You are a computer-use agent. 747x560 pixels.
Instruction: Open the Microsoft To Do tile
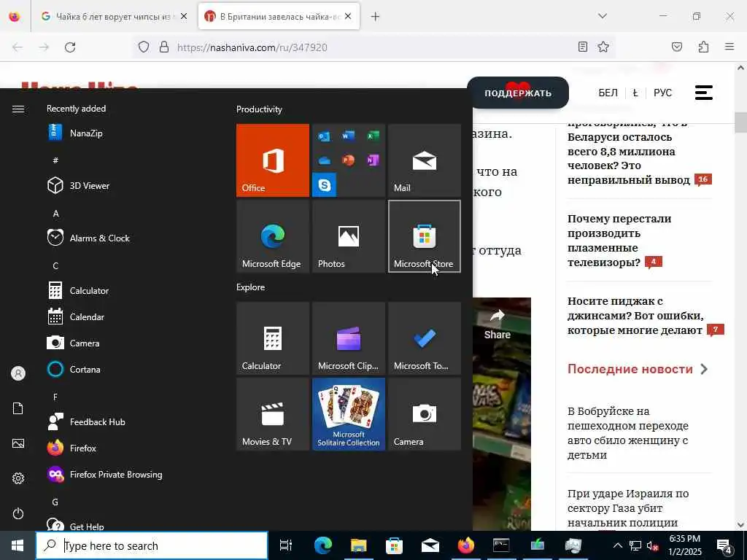point(425,338)
